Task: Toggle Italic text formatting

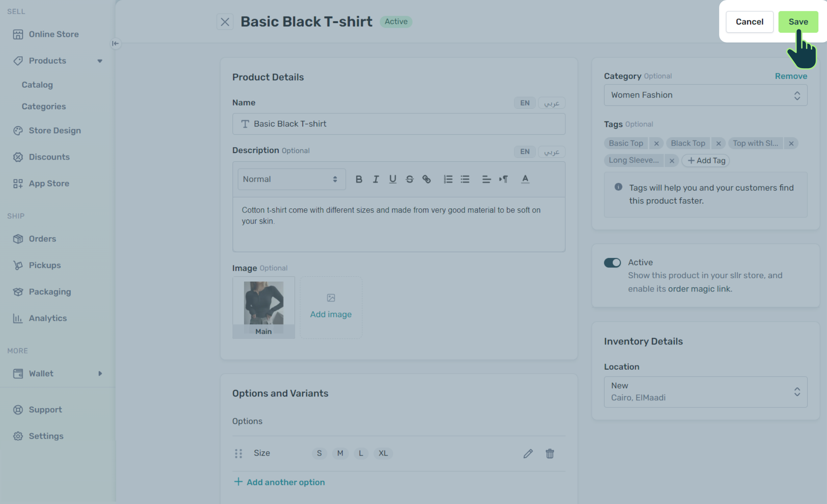Action: coord(375,179)
